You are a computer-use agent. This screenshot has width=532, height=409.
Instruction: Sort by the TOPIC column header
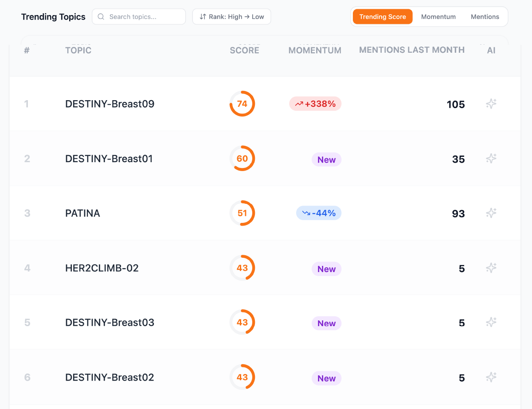click(78, 51)
